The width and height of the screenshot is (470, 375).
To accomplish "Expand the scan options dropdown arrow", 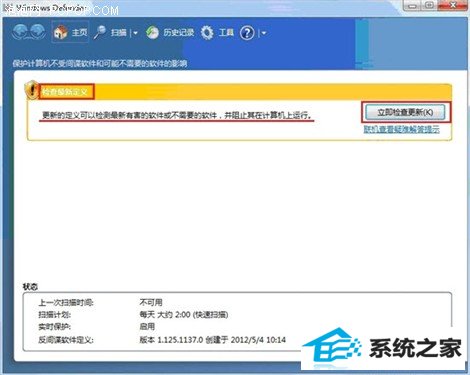I will tap(135, 33).
